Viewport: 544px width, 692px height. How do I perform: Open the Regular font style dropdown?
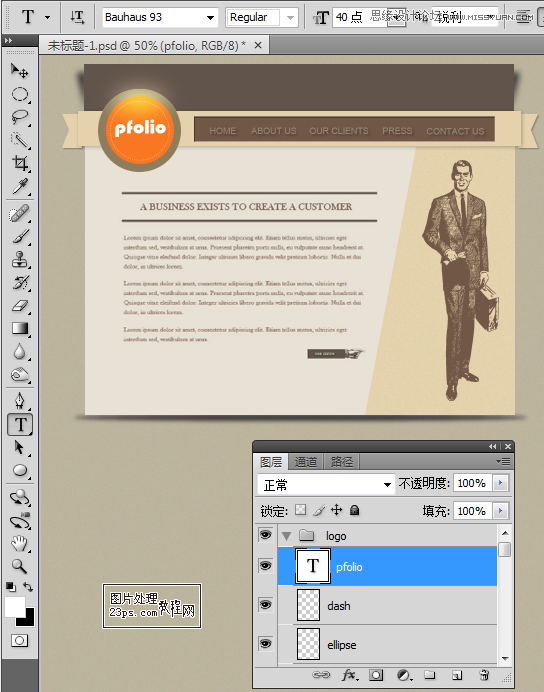290,18
